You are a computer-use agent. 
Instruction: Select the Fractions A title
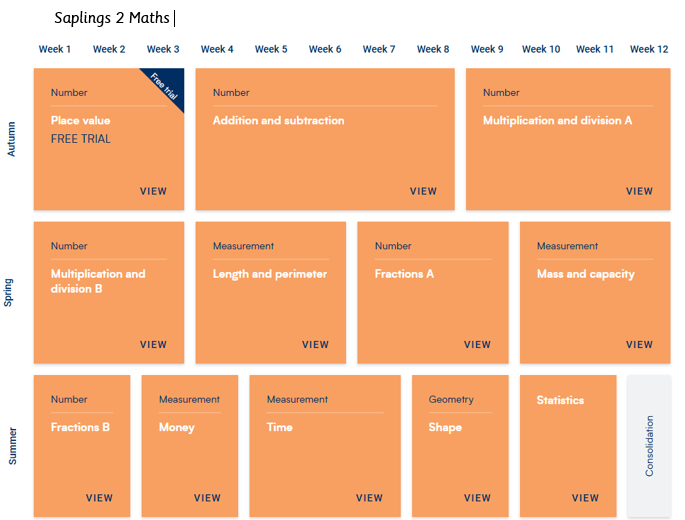404,274
